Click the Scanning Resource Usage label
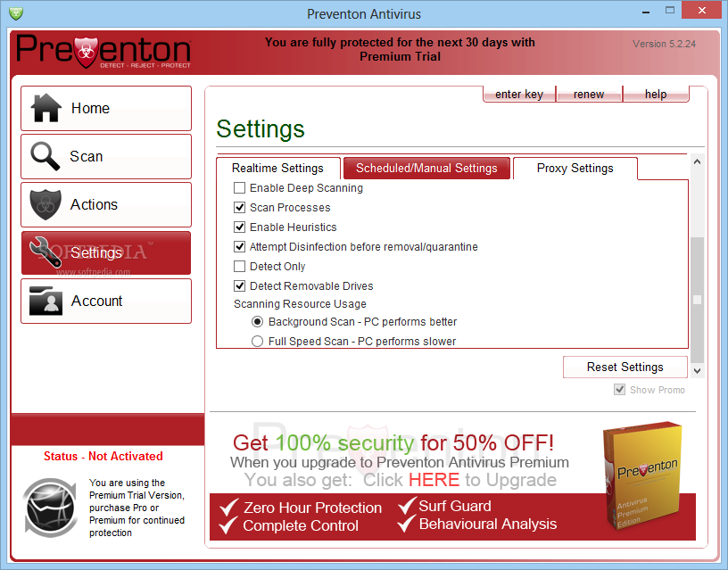 point(300,304)
